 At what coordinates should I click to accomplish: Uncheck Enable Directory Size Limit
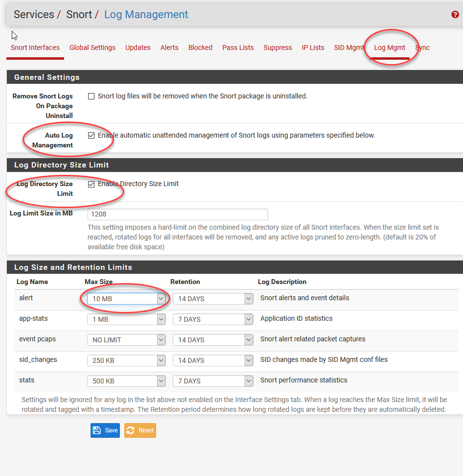pyautogui.click(x=91, y=184)
